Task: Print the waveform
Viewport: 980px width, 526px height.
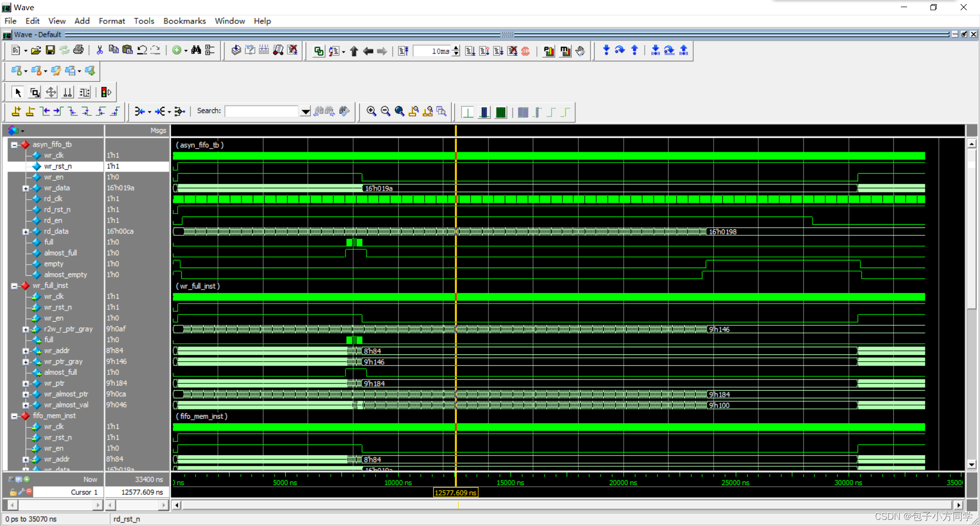Action: pyautogui.click(x=78, y=50)
